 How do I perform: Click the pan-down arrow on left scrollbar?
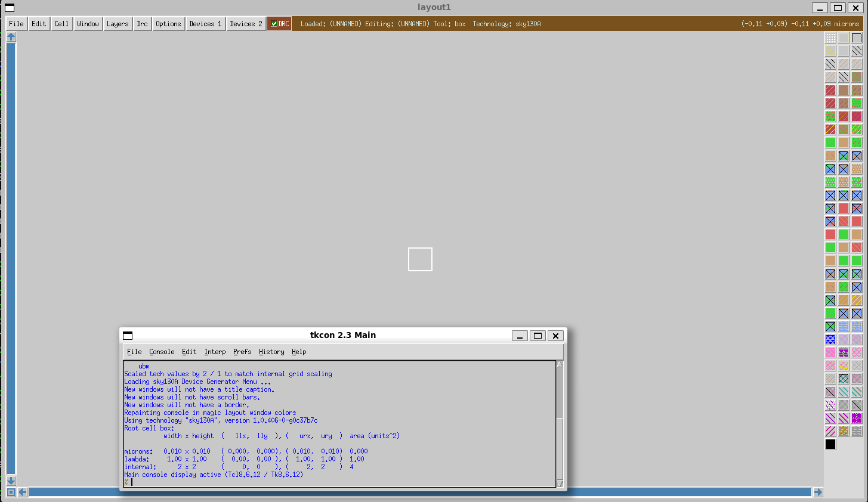(11, 481)
